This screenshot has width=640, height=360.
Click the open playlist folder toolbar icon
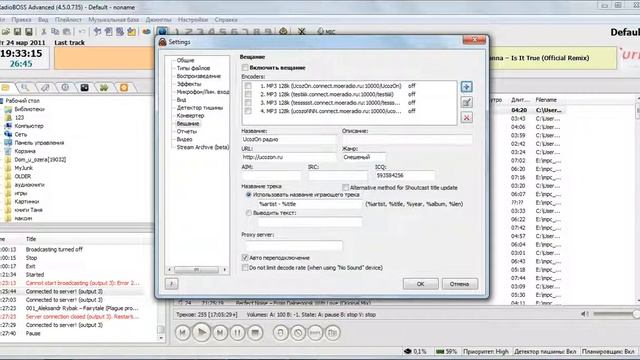(6, 31)
